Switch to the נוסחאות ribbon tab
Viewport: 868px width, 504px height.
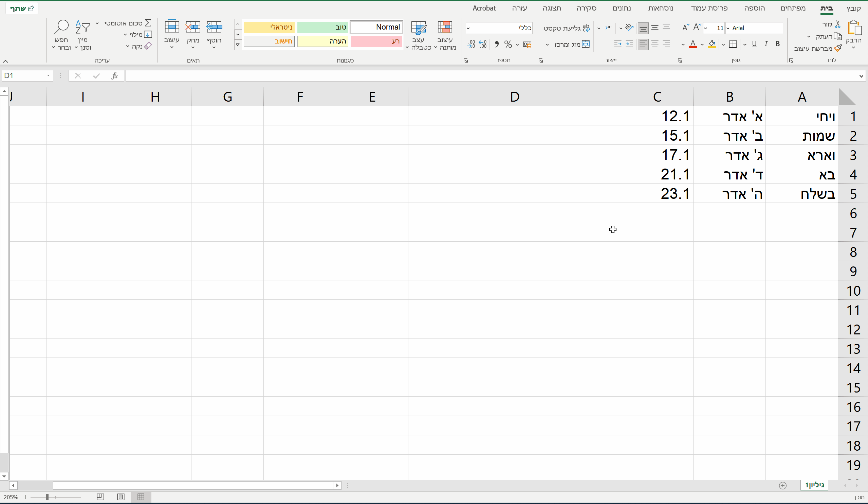click(x=660, y=8)
